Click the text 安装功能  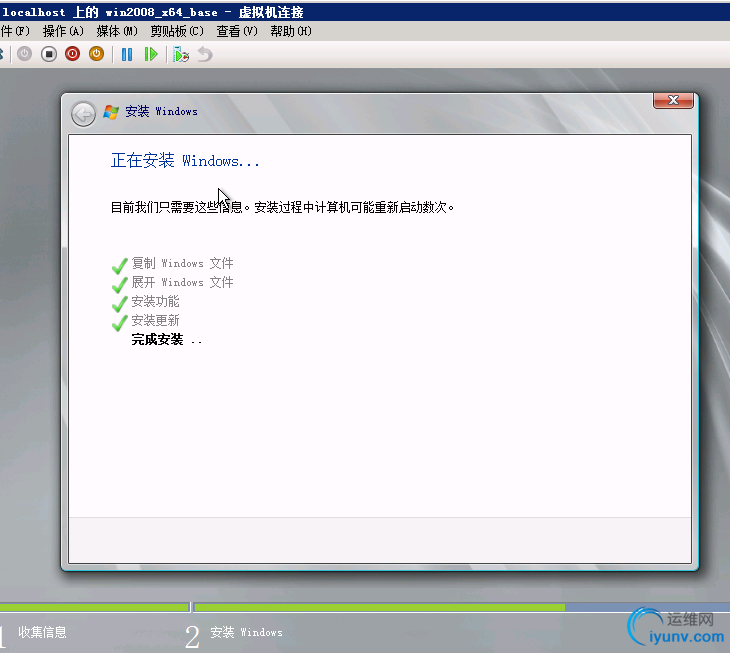155,302
